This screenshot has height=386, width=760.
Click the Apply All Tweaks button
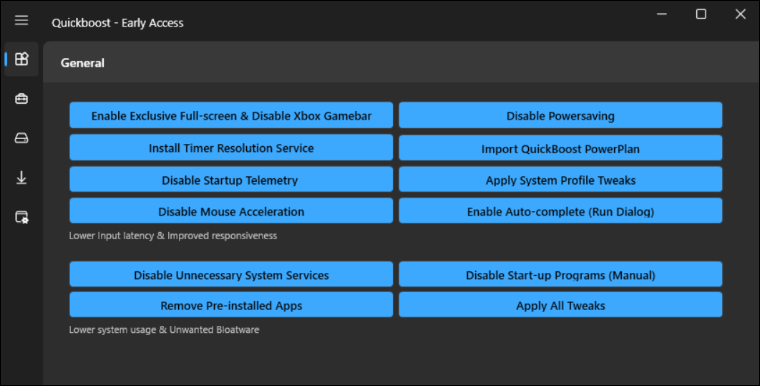(560, 305)
